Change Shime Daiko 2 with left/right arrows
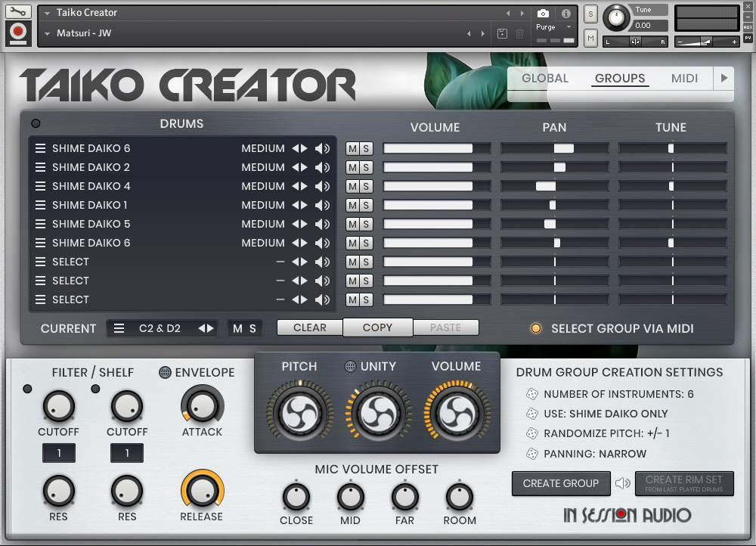 pyautogui.click(x=299, y=167)
